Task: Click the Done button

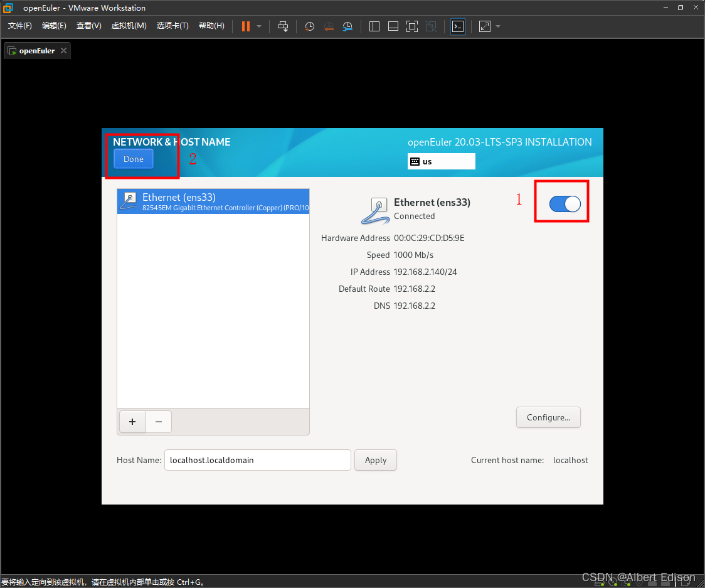Action: click(132, 159)
